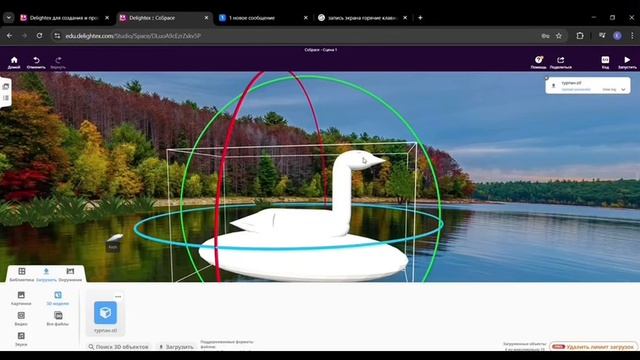Reload the current page
The width and height of the screenshot is (640, 360).
point(39,36)
